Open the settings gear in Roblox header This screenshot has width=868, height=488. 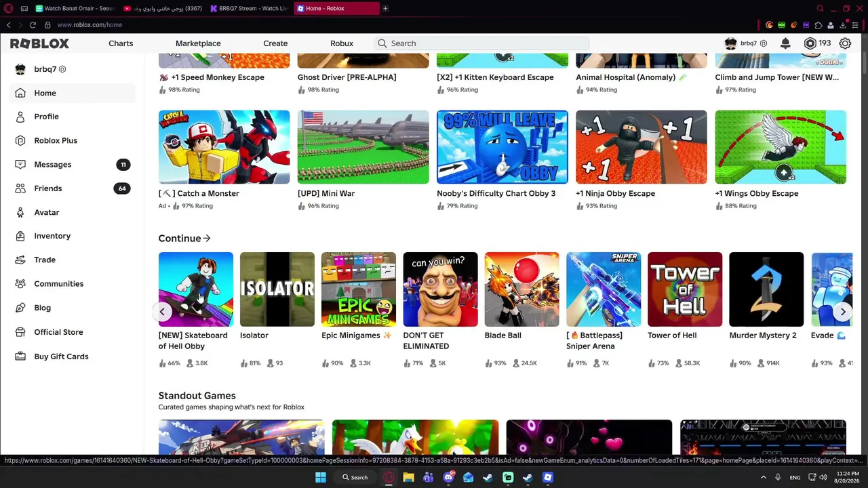pos(845,43)
